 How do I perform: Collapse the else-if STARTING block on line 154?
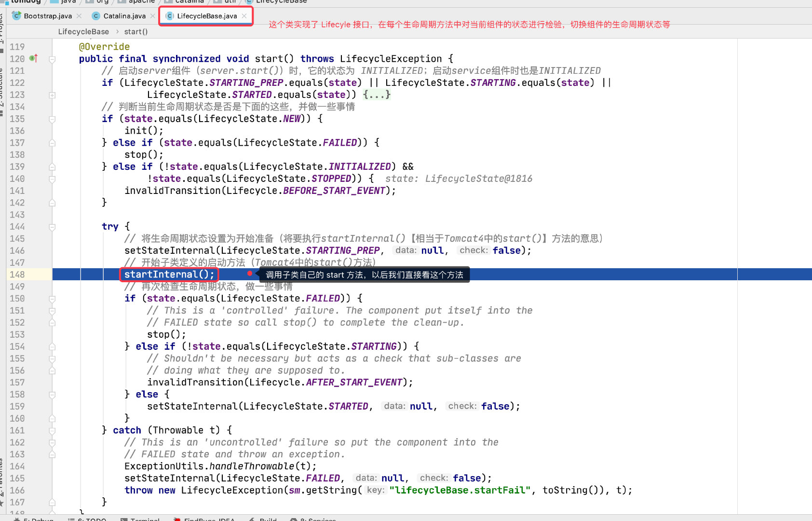[x=52, y=346]
